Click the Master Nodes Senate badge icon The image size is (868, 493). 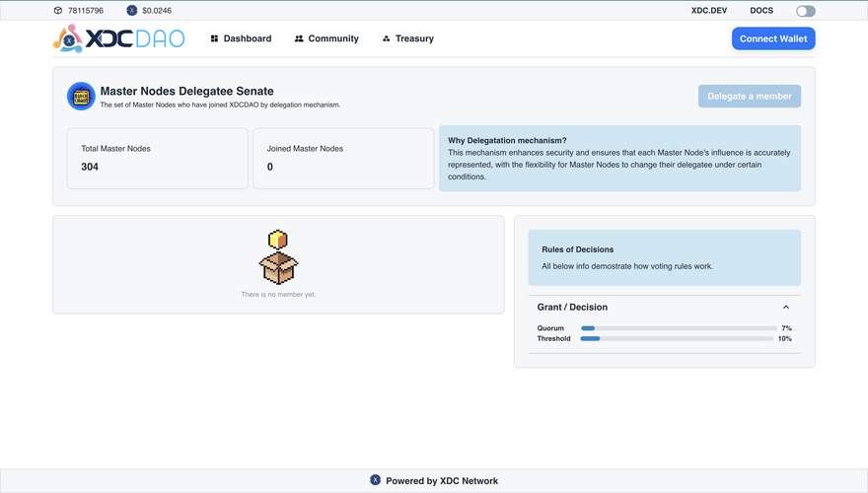(81, 96)
